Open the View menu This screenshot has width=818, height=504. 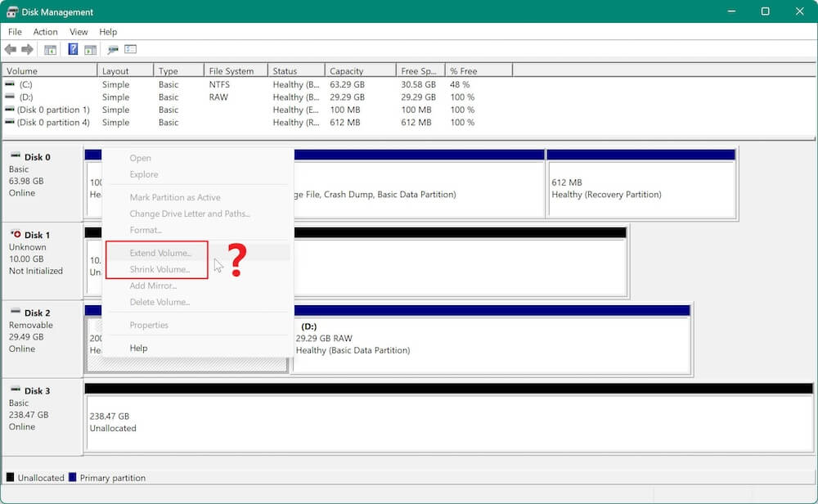pyautogui.click(x=79, y=32)
